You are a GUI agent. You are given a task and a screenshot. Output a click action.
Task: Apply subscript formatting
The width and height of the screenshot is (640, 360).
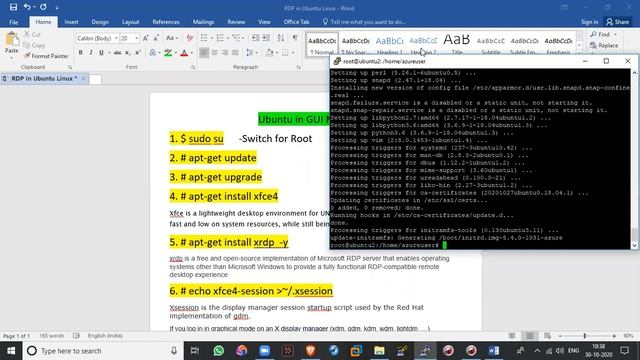128,53
